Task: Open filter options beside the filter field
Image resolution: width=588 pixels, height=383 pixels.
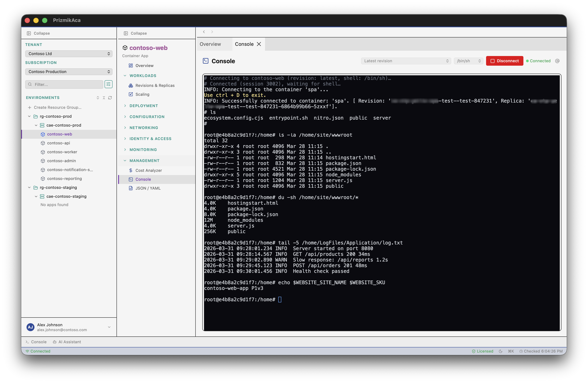Action: click(109, 84)
